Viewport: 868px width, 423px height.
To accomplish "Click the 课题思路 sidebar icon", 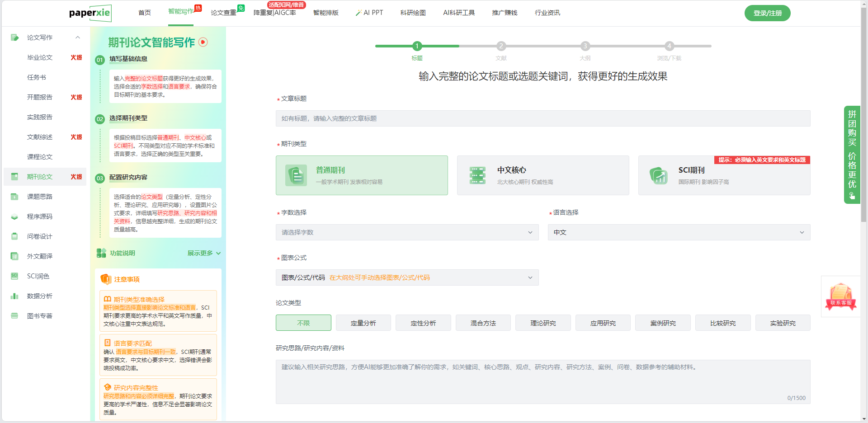I will 14,197.
